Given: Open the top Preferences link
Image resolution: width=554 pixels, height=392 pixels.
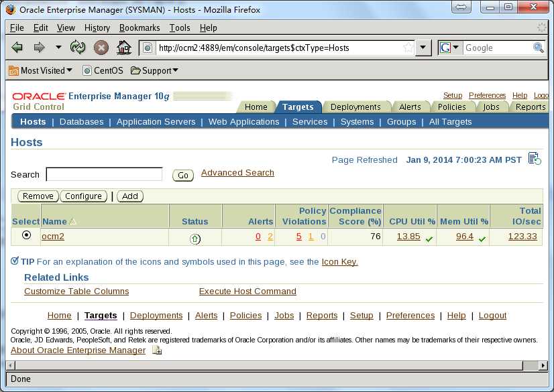Looking at the screenshot, I should (487, 95).
